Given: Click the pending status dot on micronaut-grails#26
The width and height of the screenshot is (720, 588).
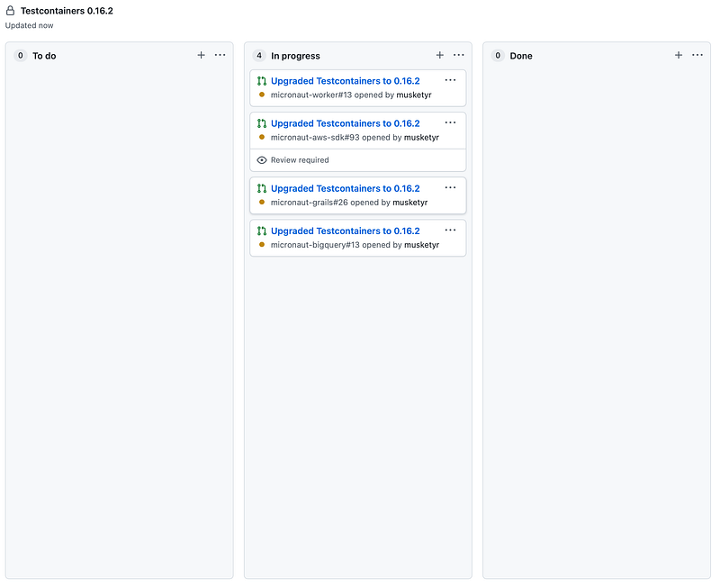Looking at the screenshot, I should (x=262, y=202).
